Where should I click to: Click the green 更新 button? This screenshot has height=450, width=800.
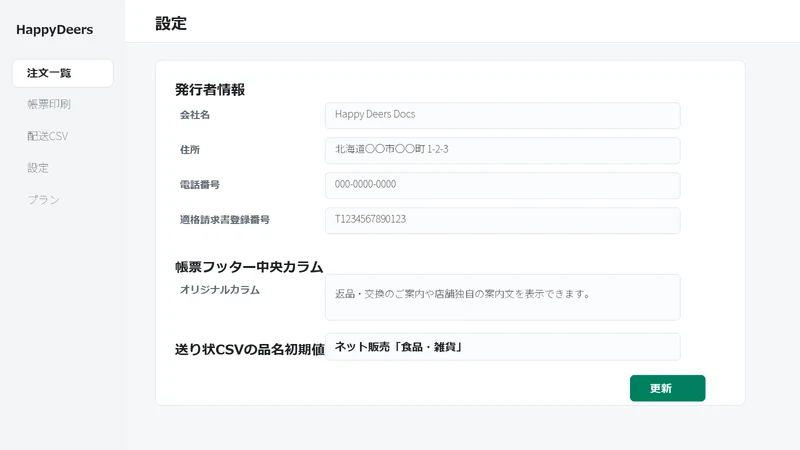click(667, 388)
